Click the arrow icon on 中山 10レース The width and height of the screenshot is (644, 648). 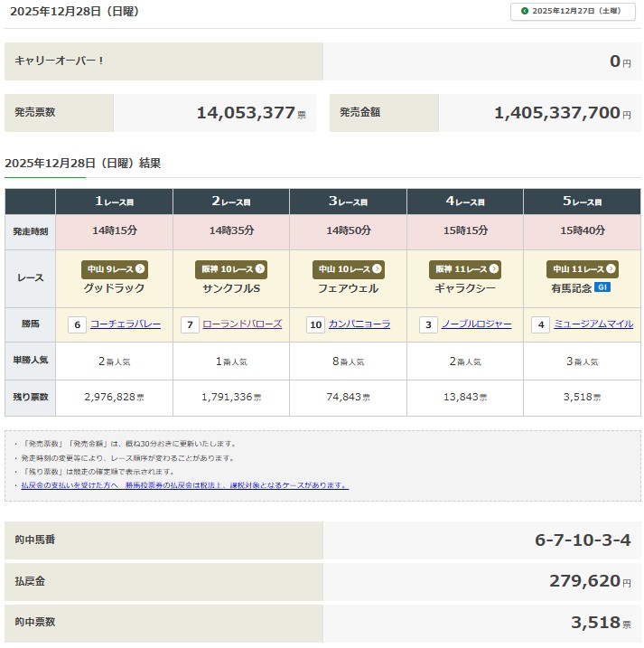(x=377, y=269)
